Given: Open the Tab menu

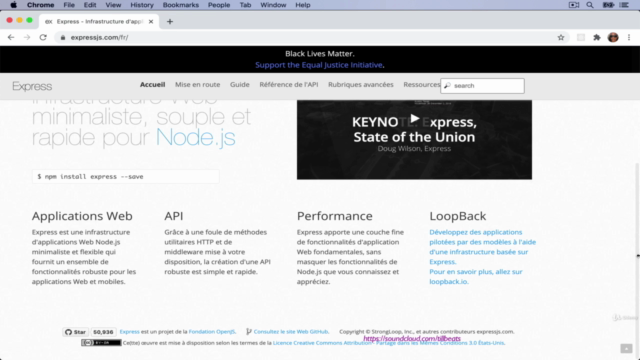Looking at the screenshot, I should pyautogui.click(x=245, y=5).
